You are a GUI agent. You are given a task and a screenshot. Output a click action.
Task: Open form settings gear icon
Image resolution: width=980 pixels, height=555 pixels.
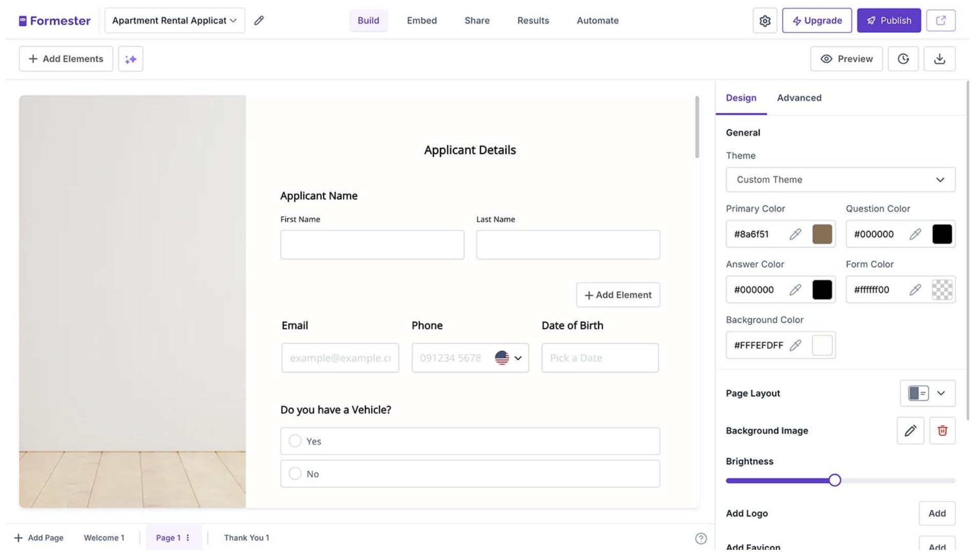point(764,21)
